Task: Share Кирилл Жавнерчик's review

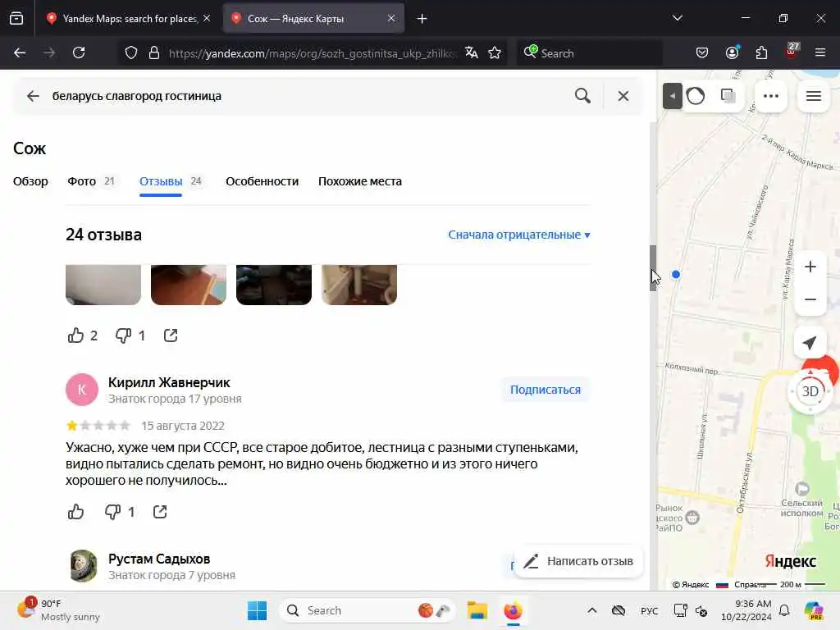Action: 160,512
